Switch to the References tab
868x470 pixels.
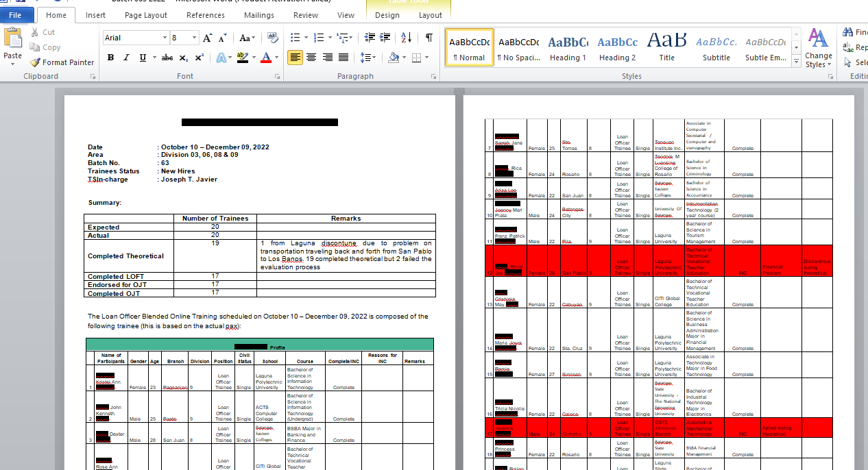206,15
